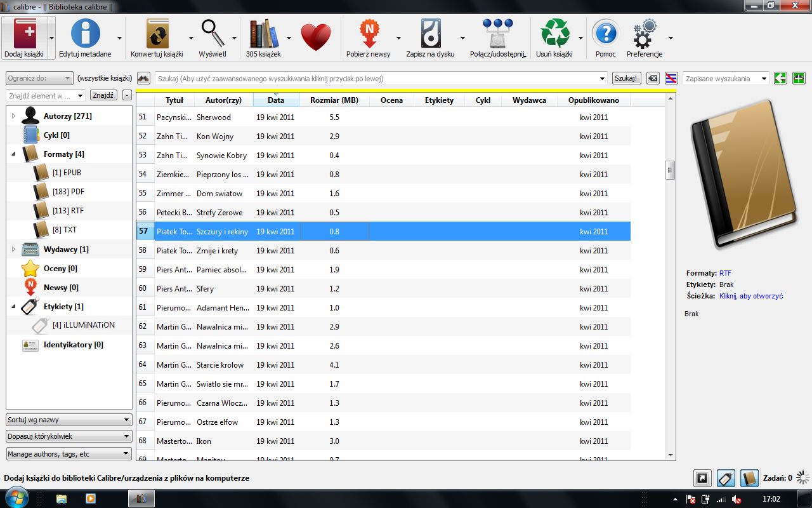Click the Konwertuj książki icon
812x508 pixels.
[157, 34]
